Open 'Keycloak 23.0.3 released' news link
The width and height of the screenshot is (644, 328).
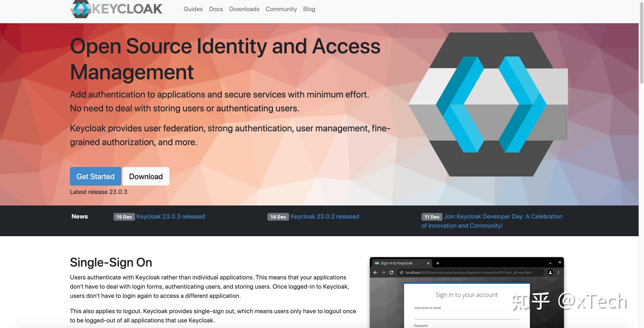tap(170, 216)
